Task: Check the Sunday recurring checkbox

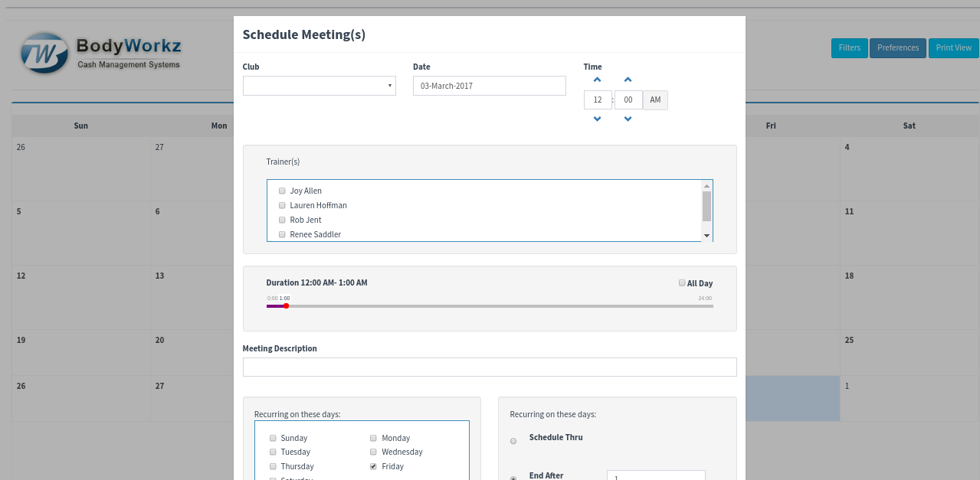Action: 273,438
